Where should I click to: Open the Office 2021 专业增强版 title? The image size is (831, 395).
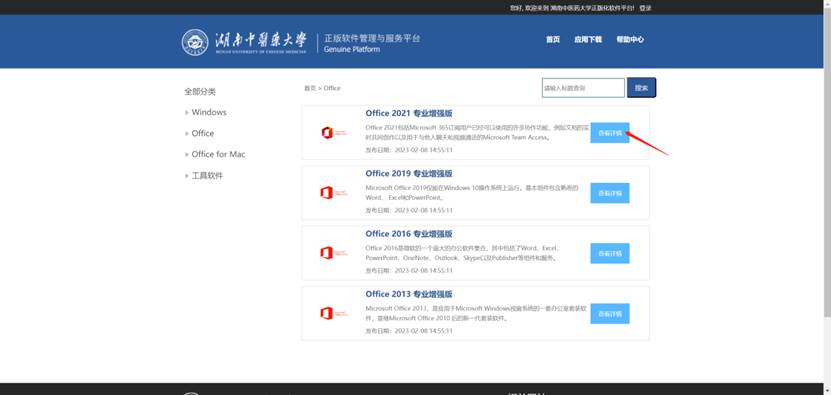[x=409, y=113]
